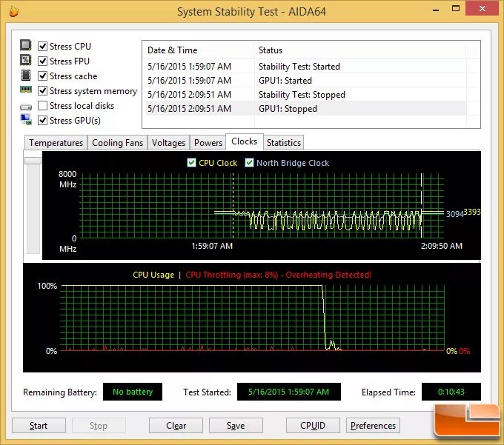The image size is (504, 445).
Task: Open the Preferences dialog
Action: click(x=373, y=426)
